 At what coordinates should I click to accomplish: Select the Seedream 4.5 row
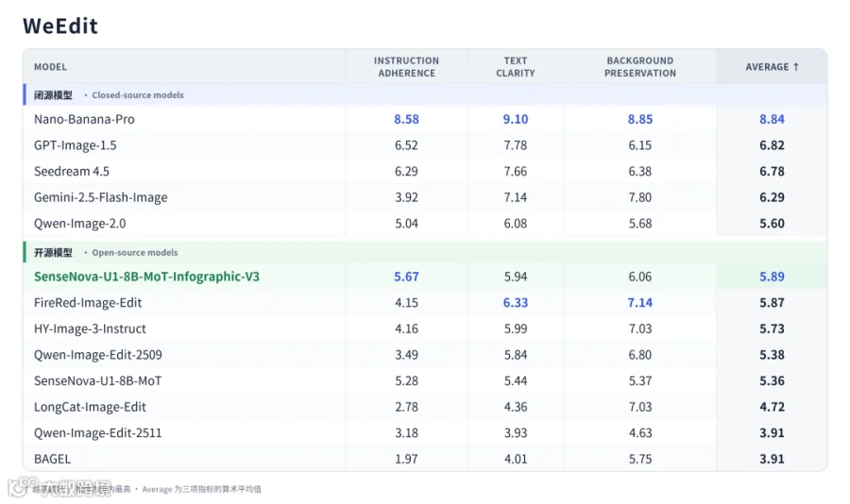425,171
